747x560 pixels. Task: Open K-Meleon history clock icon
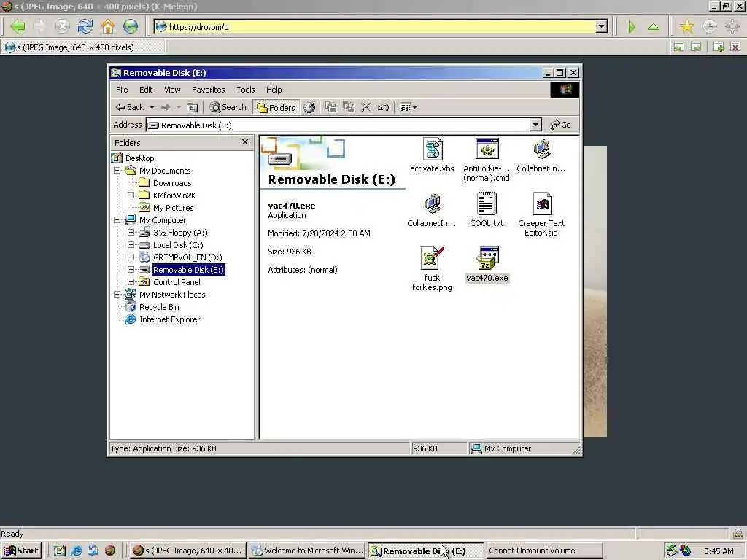[x=710, y=27]
